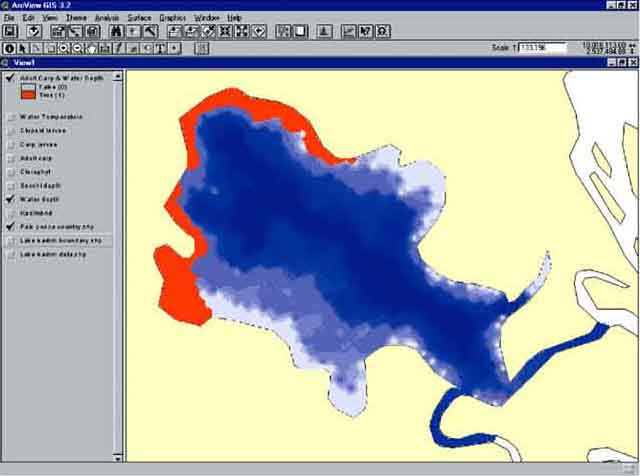Viewport: 640px width, 476px height.
Task: Select the Pointer arrow tool
Action: 24,47
